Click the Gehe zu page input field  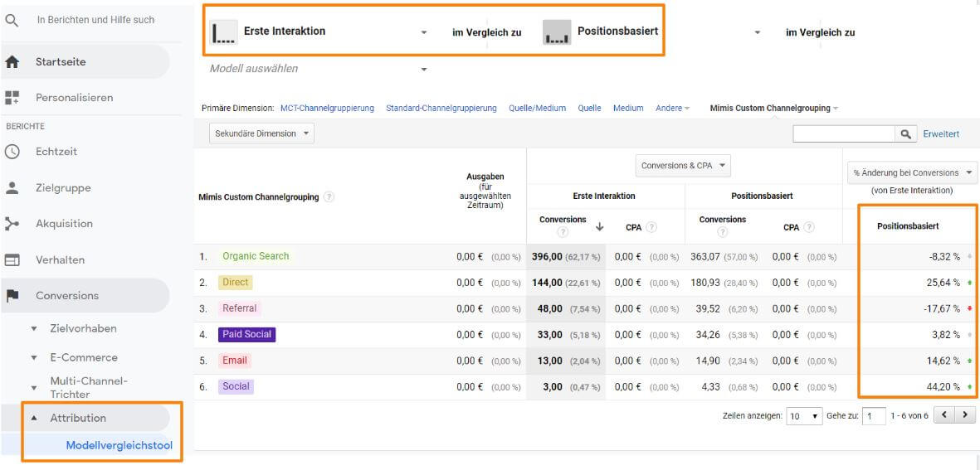(874, 416)
